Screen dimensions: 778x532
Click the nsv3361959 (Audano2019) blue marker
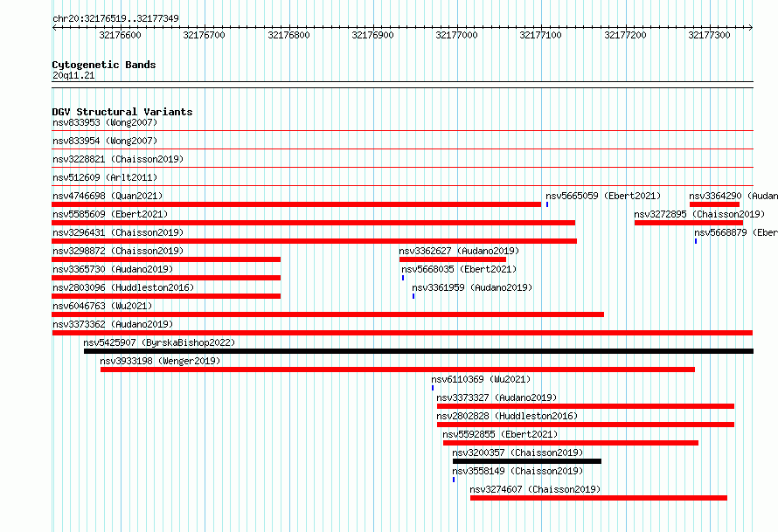coord(413,296)
